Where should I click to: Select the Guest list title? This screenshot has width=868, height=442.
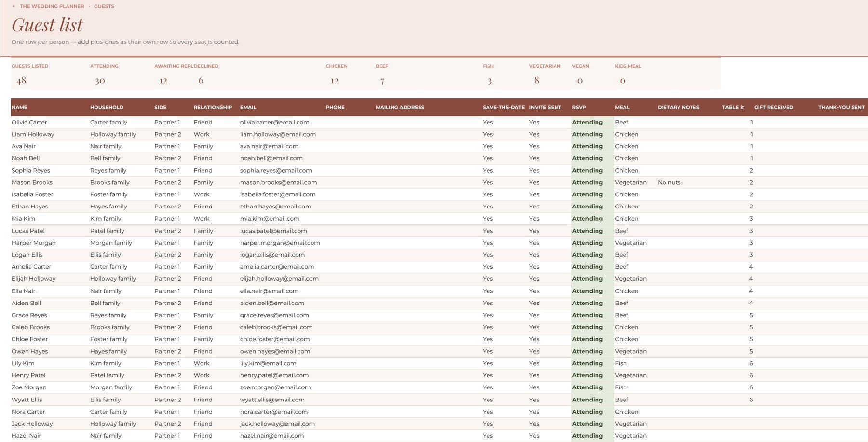pos(47,25)
